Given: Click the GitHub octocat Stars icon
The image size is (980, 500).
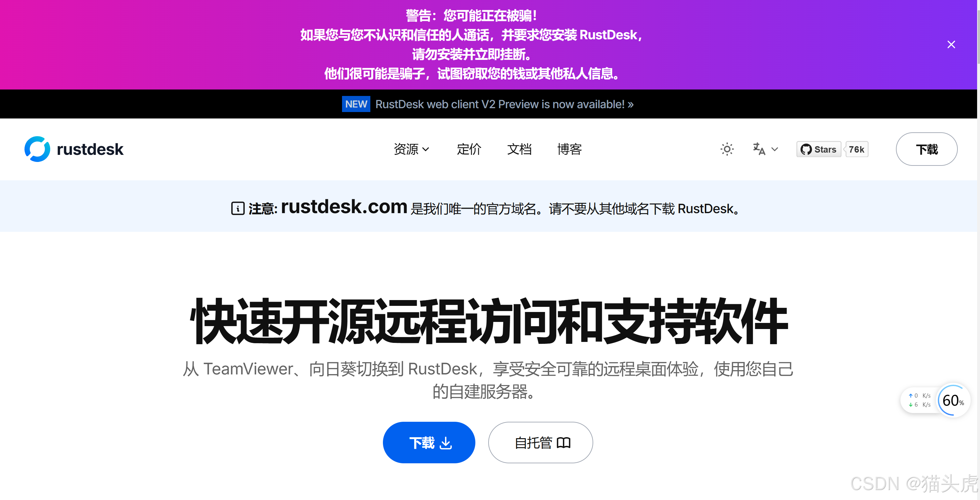Looking at the screenshot, I should [806, 149].
